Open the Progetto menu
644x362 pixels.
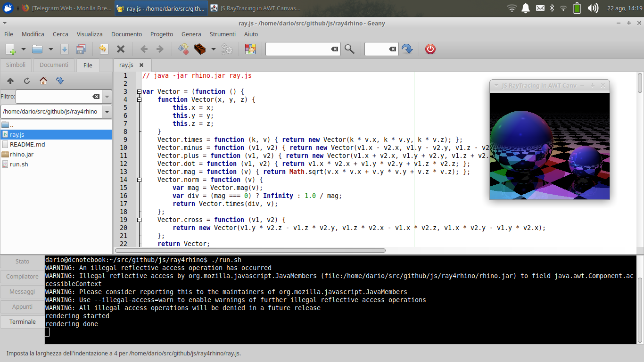(162, 34)
